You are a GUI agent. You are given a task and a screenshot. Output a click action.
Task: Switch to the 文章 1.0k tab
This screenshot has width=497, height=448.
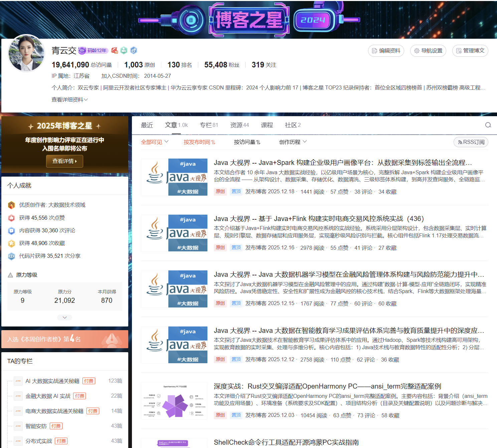176,125
